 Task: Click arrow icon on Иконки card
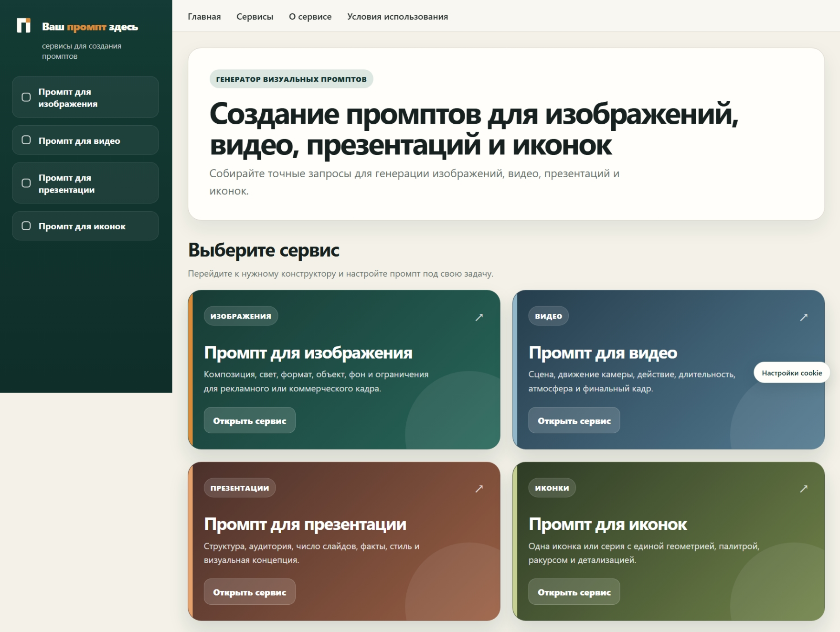coord(804,489)
